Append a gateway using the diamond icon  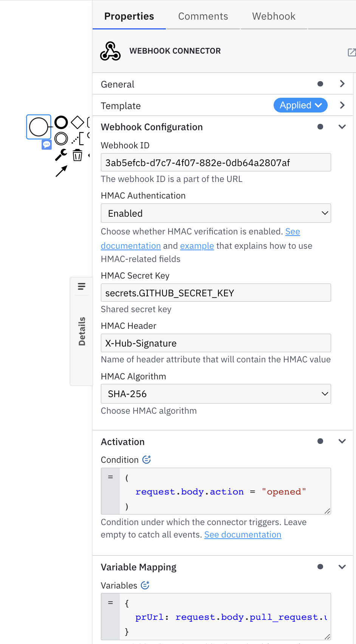pos(77,122)
